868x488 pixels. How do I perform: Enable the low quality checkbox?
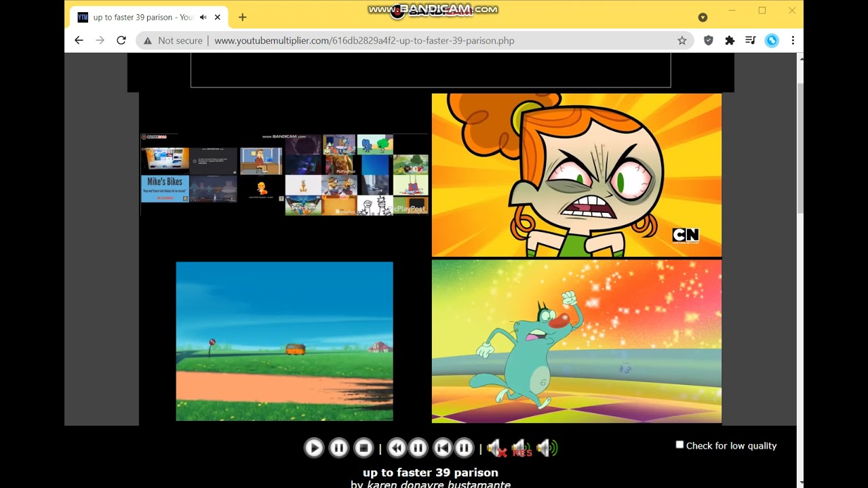[x=679, y=445]
